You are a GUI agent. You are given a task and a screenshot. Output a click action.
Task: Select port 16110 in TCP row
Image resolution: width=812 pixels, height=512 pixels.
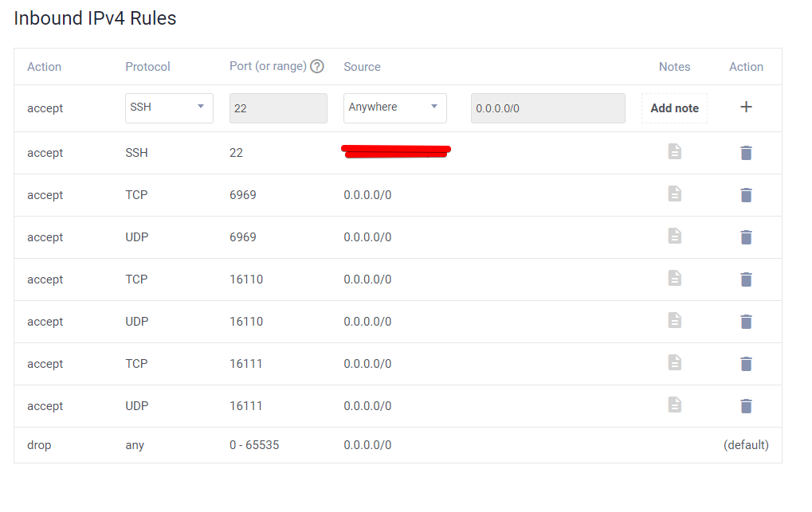click(x=246, y=279)
